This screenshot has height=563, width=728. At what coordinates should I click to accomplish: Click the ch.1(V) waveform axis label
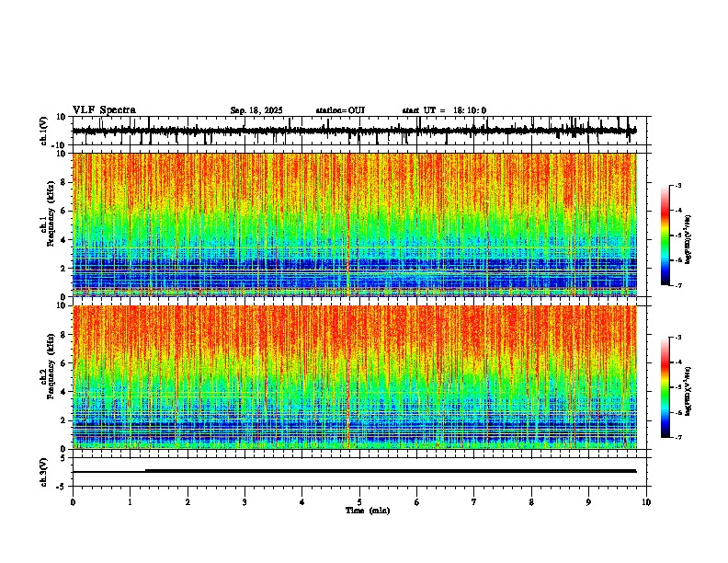pyautogui.click(x=44, y=131)
